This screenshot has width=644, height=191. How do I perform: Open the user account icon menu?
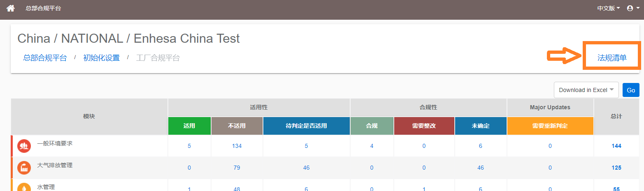point(632,8)
